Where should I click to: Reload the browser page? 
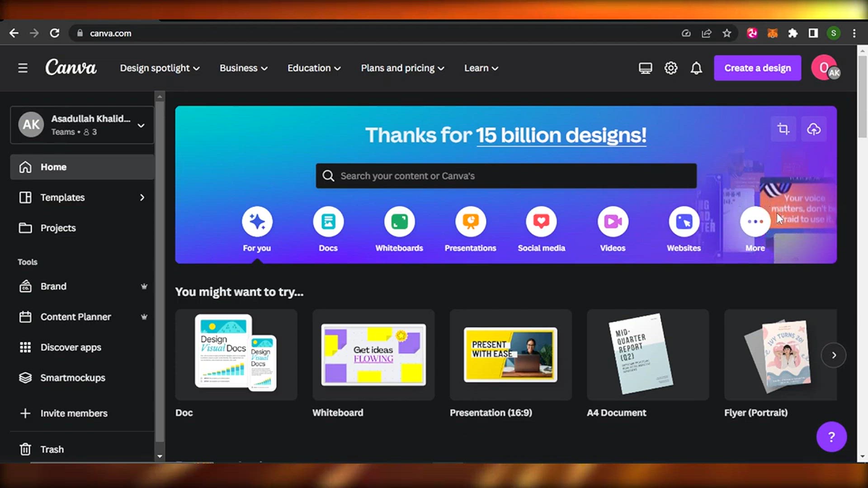55,33
